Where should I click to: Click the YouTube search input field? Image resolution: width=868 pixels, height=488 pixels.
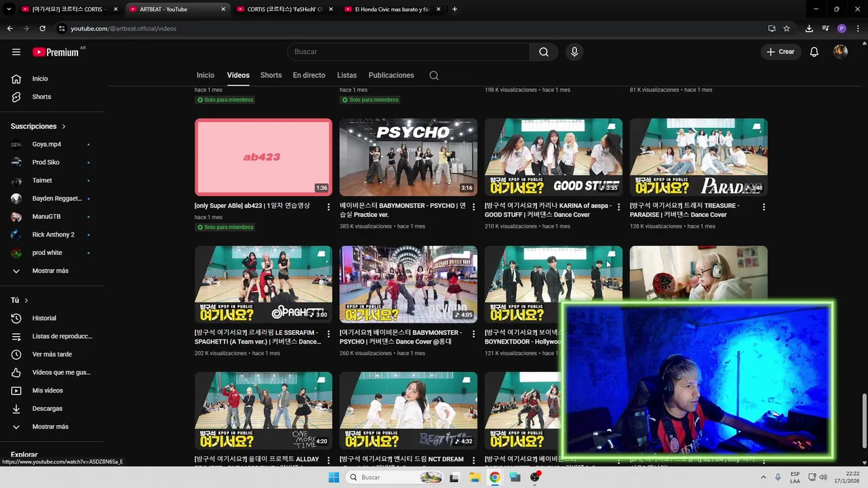(x=408, y=52)
